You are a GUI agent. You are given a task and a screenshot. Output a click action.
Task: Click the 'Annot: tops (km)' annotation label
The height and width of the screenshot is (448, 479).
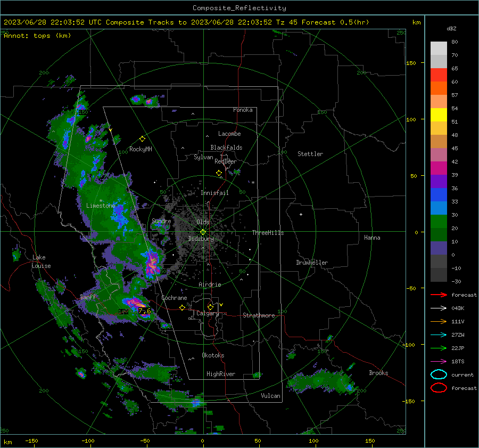(x=37, y=36)
